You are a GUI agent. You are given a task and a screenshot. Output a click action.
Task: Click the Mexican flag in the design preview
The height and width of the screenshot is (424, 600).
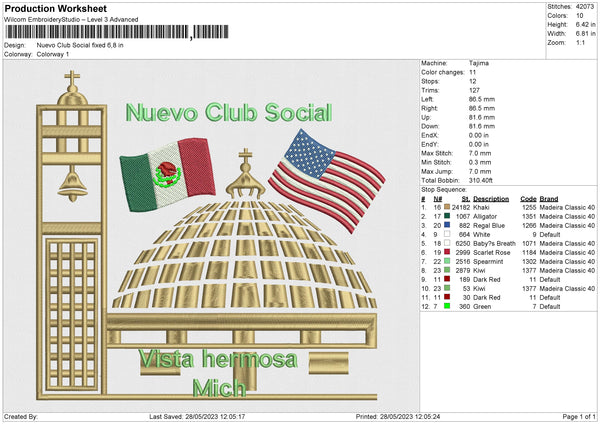click(167, 174)
